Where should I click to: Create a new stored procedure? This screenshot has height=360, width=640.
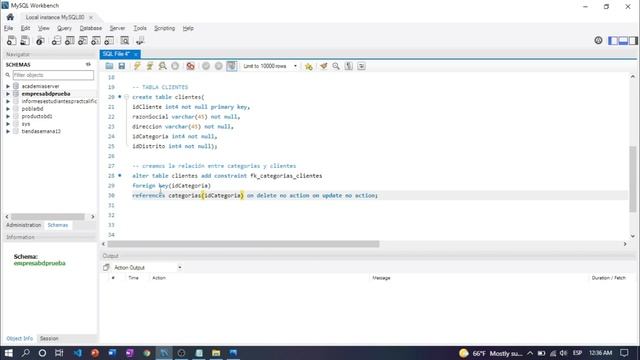[x=96, y=40]
